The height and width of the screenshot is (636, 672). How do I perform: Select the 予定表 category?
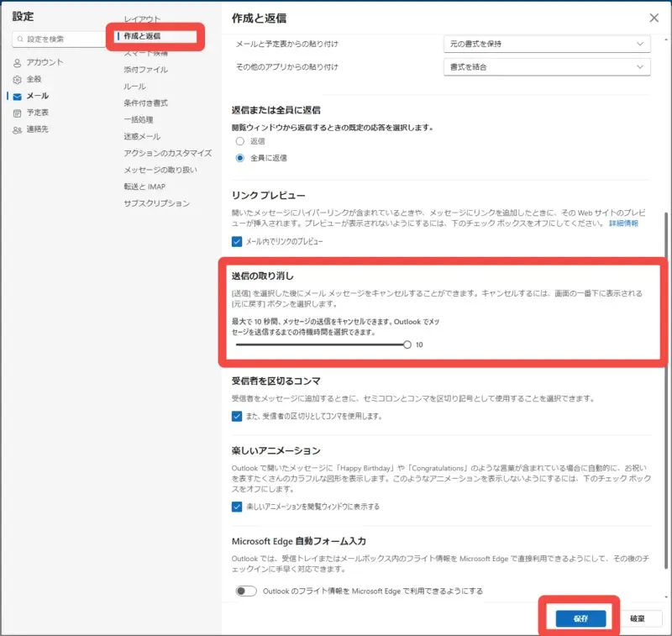(x=38, y=113)
